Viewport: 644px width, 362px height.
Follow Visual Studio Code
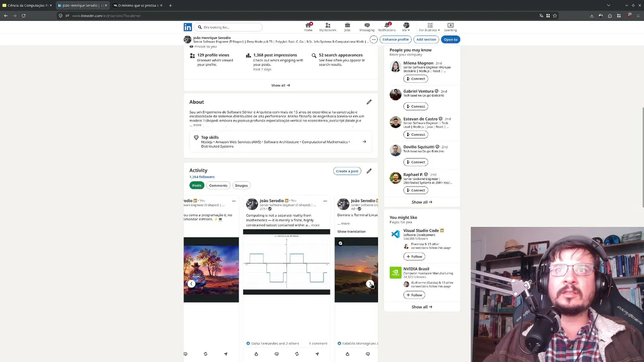[x=414, y=256]
